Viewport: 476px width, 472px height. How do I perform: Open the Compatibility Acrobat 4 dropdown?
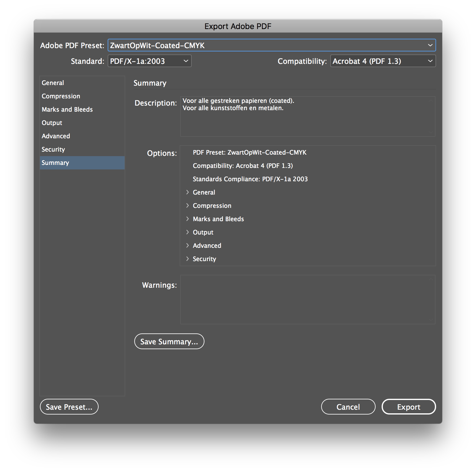coord(383,61)
